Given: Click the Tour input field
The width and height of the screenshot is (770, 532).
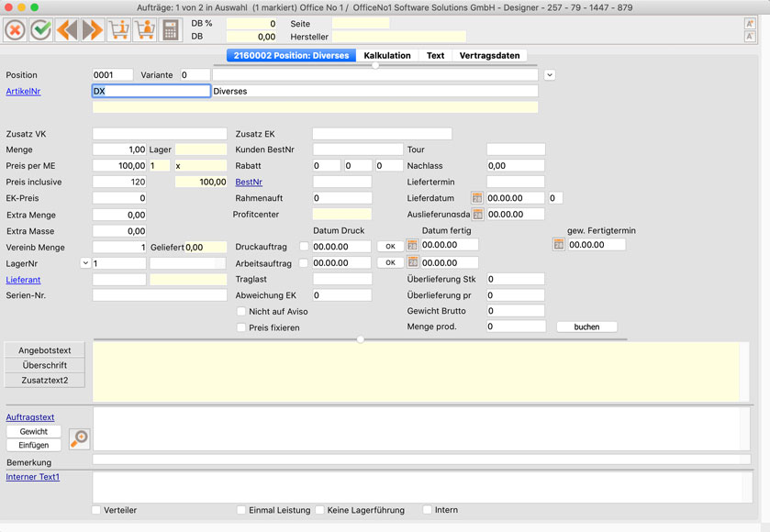Looking at the screenshot, I should [x=516, y=150].
